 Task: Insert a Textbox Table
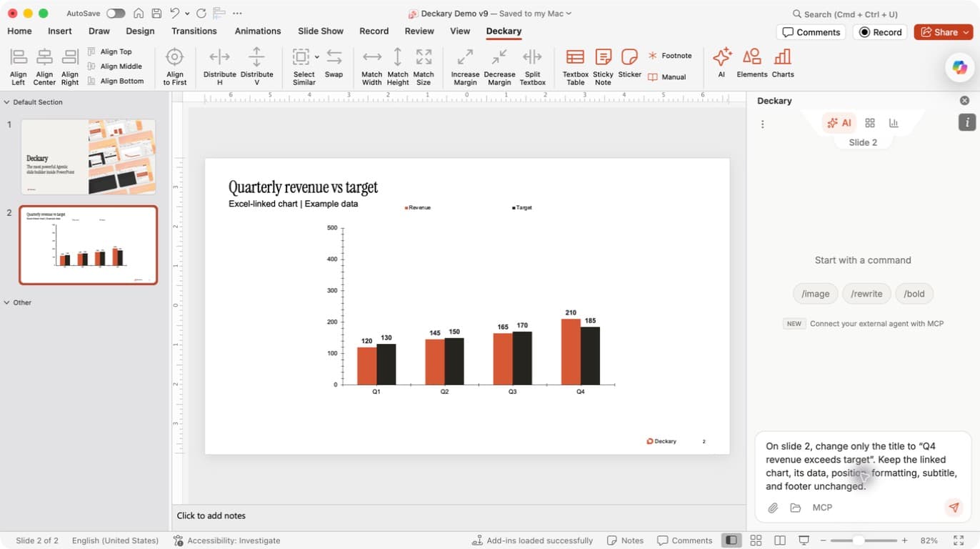[x=576, y=66]
